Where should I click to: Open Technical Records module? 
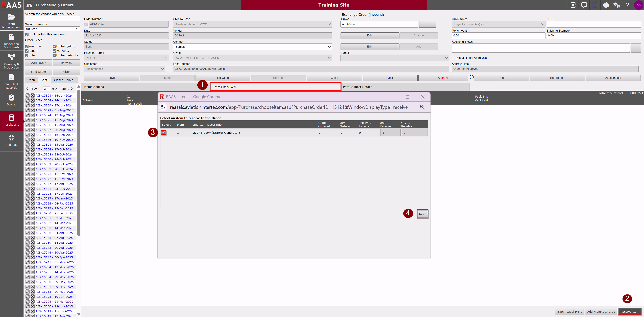[x=12, y=81]
